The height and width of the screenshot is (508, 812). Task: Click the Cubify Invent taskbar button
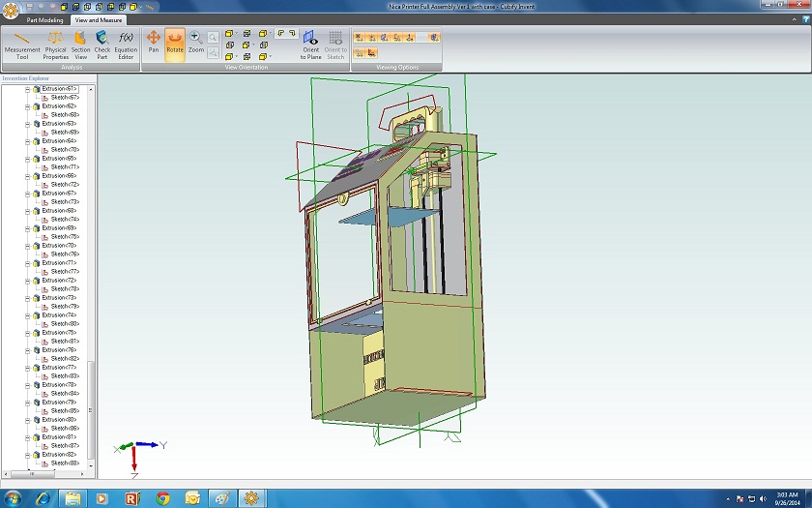click(251, 498)
